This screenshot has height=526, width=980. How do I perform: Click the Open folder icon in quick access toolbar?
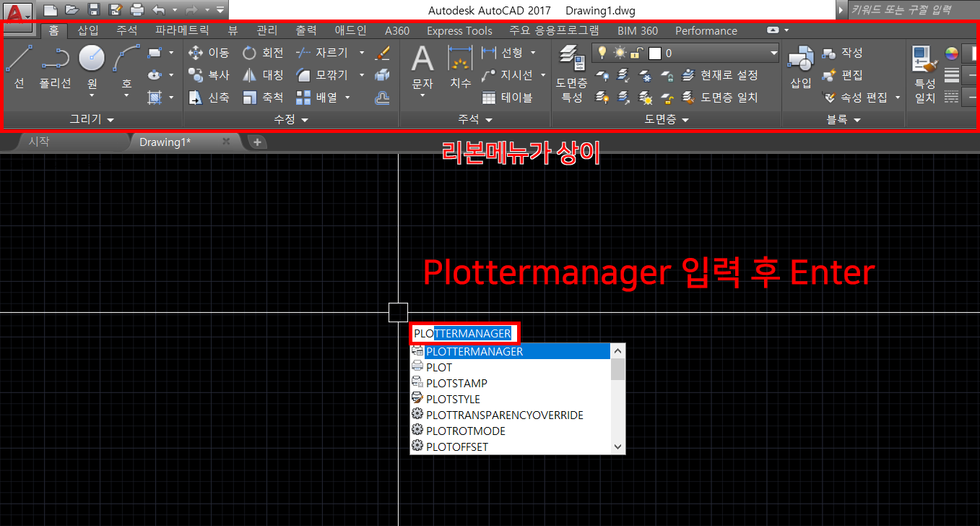pos(71,9)
